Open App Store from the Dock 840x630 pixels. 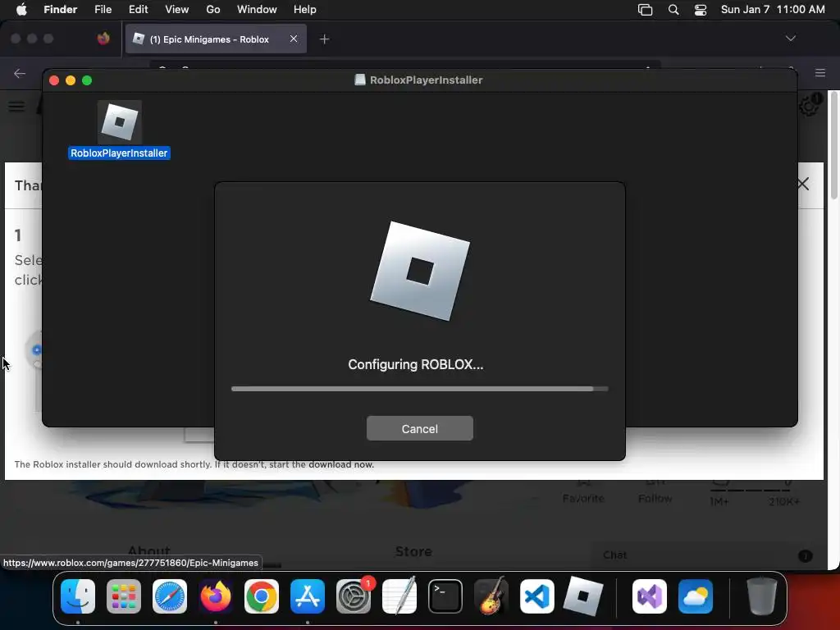[308, 596]
